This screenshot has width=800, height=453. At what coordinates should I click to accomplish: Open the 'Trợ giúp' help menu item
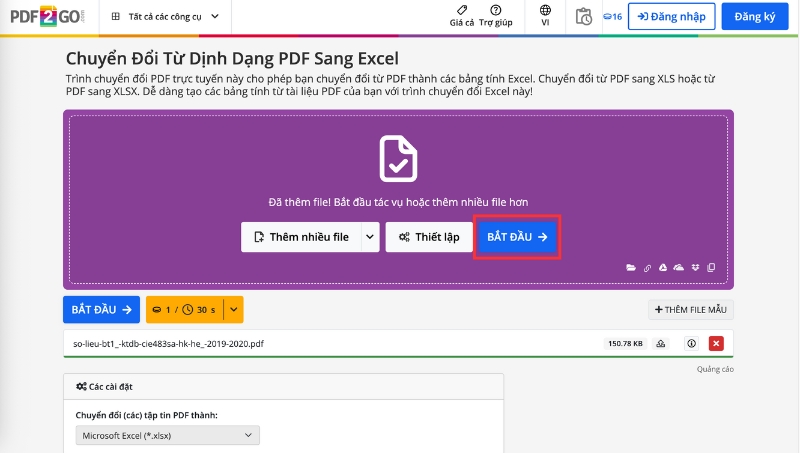[496, 16]
